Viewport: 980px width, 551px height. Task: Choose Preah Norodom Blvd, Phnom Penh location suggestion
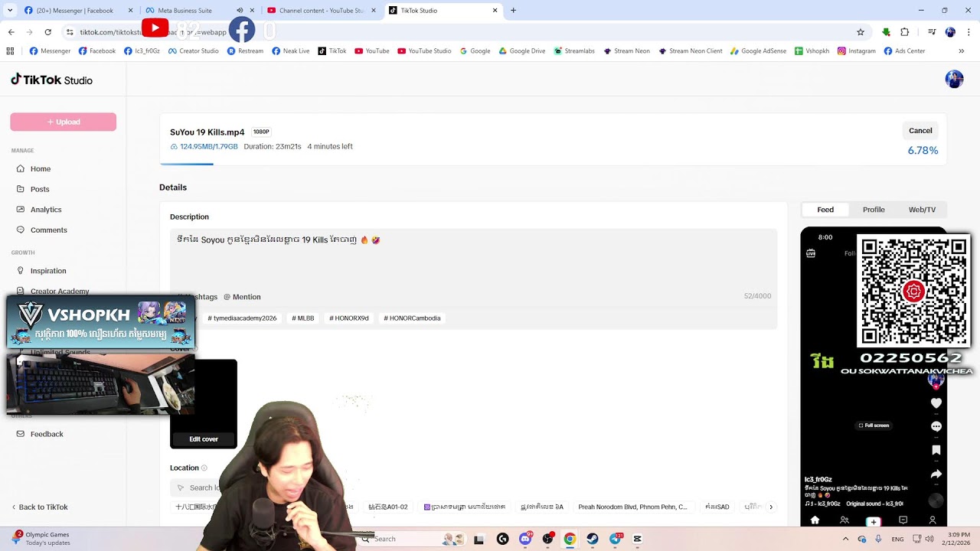pos(632,507)
